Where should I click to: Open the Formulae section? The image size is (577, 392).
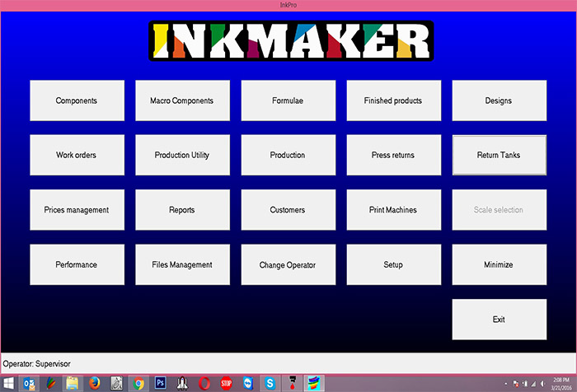pyautogui.click(x=288, y=100)
